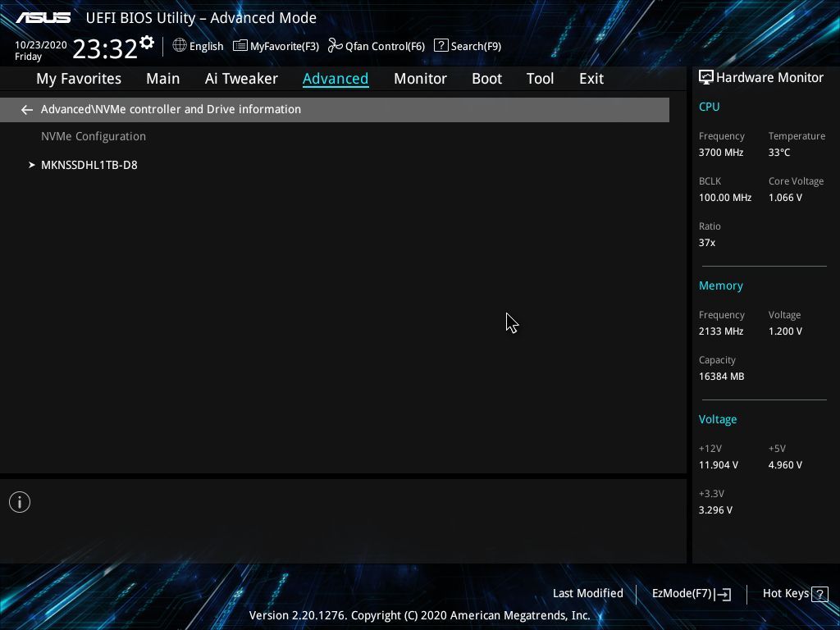Open the Tool tab
The height and width of the screenshot is (630, 840).
(x=540, y=79)
